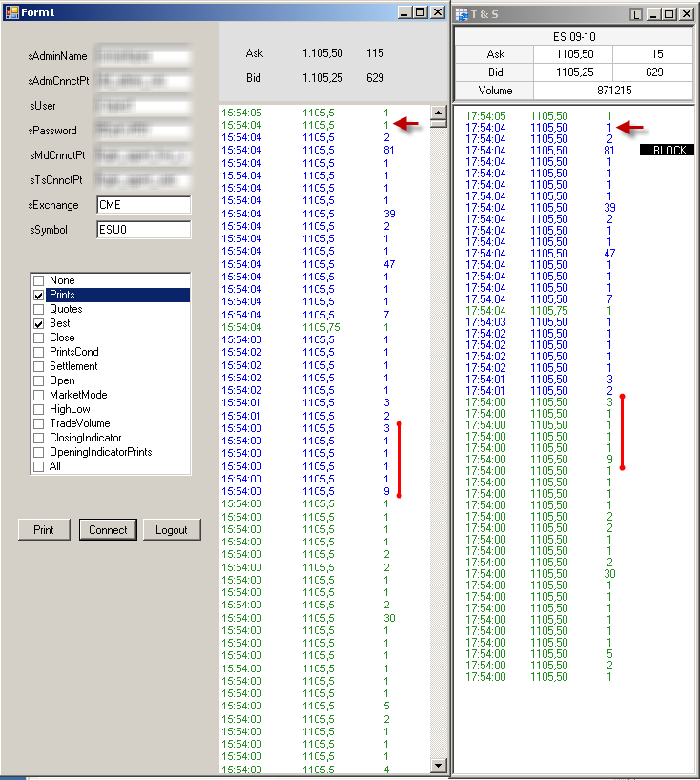The image size is (700, 780).
Task: Enable the Quotes checkbox
Action: coord(39,309)
